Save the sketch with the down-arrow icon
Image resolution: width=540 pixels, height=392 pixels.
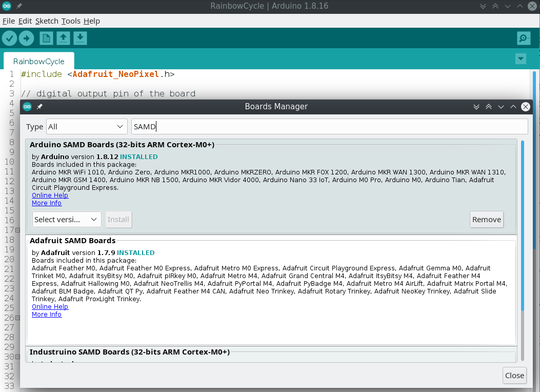[x=80, y=38]
